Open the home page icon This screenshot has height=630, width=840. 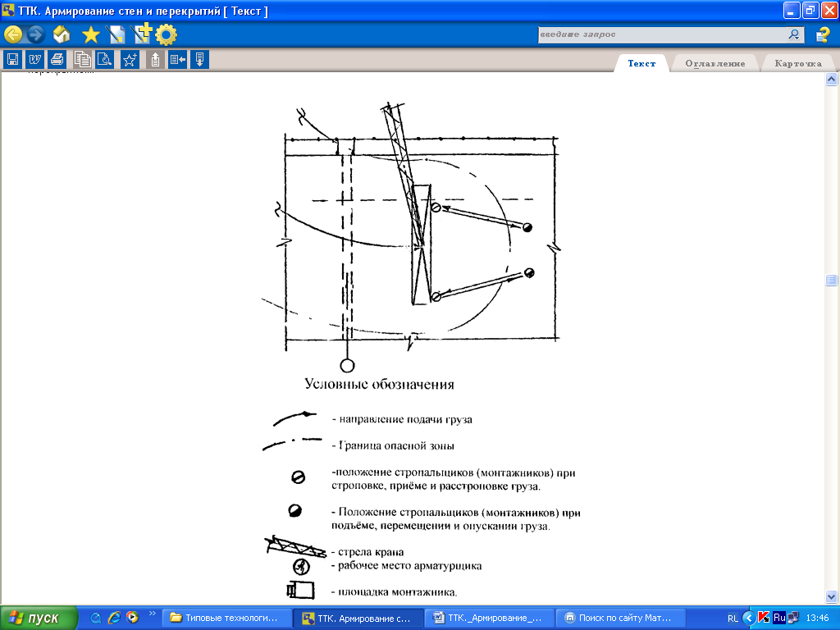coord(62,34)
